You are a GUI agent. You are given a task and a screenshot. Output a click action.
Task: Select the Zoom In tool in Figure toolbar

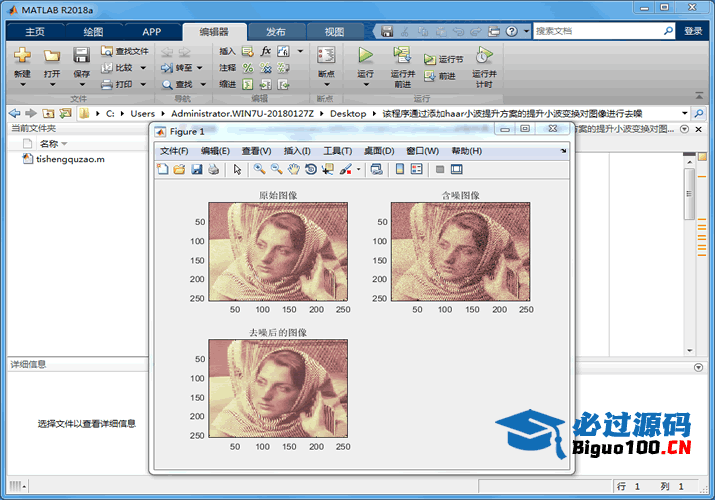259,170
